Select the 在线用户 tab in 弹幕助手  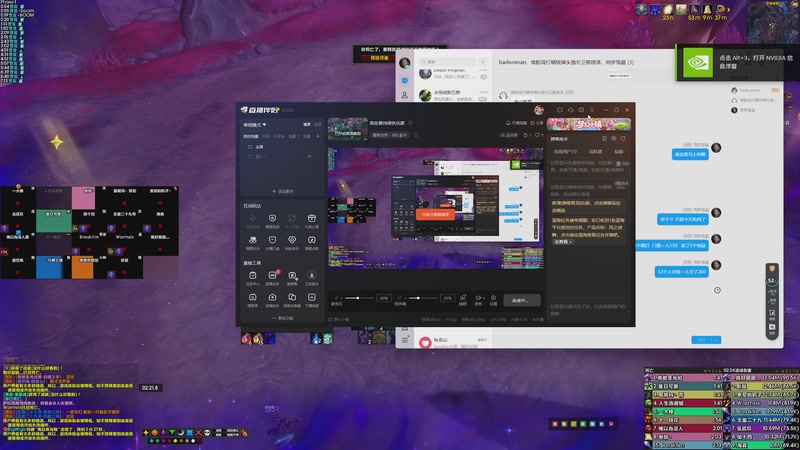pos(565,152)
